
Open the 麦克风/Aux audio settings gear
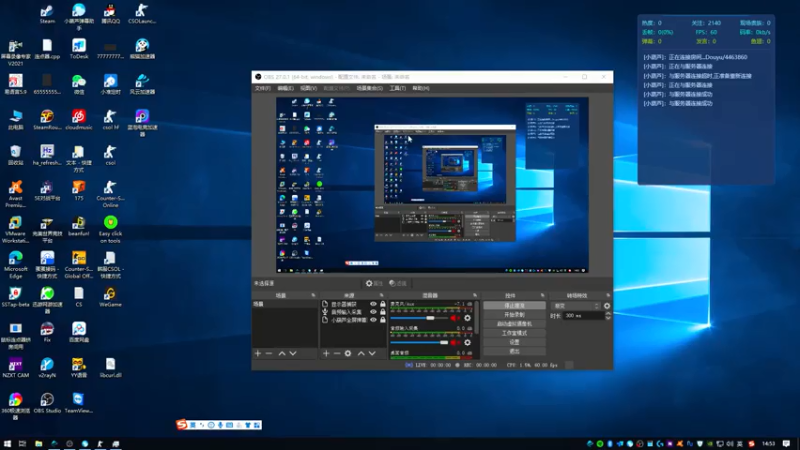coord(467,318)
